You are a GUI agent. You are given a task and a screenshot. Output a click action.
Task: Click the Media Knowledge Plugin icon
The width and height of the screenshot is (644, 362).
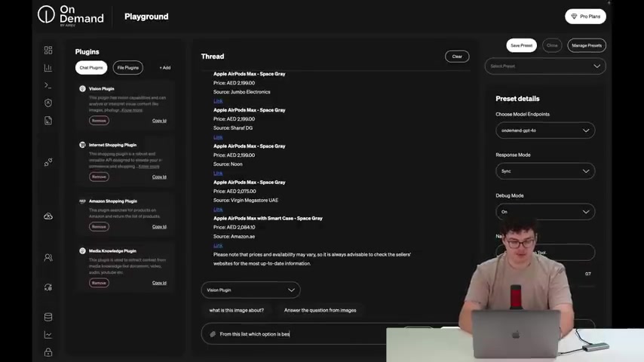point(82,251)
